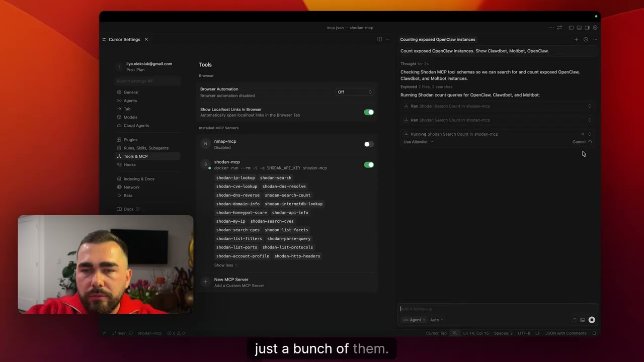The height and width of the screenshot is (362, 644).
Task: Click the Ln 14, Col 15 indicator
Action: coord(476,333)
